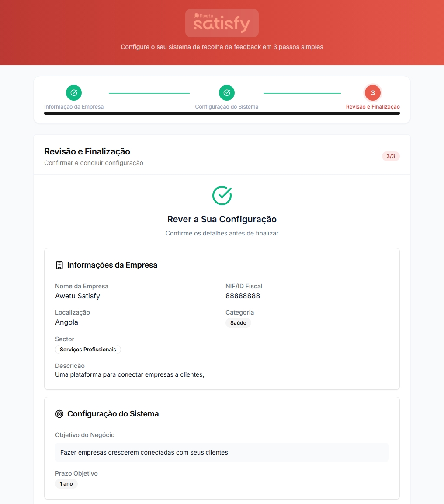
Task: Click the target icon beside Configuração do Sistema
Action: pos(59,414)
